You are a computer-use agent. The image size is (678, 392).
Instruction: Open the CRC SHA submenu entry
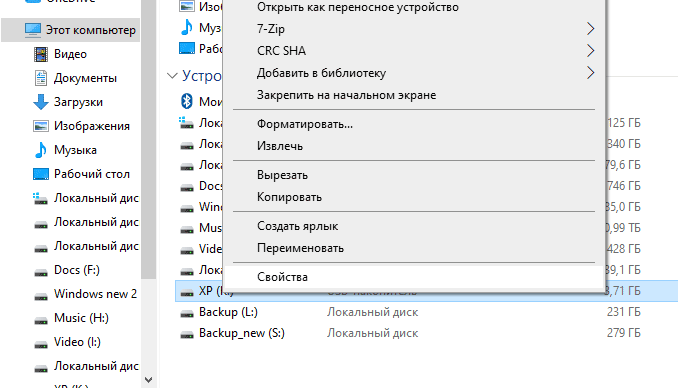pyautogui.click(x=414, y=51)
